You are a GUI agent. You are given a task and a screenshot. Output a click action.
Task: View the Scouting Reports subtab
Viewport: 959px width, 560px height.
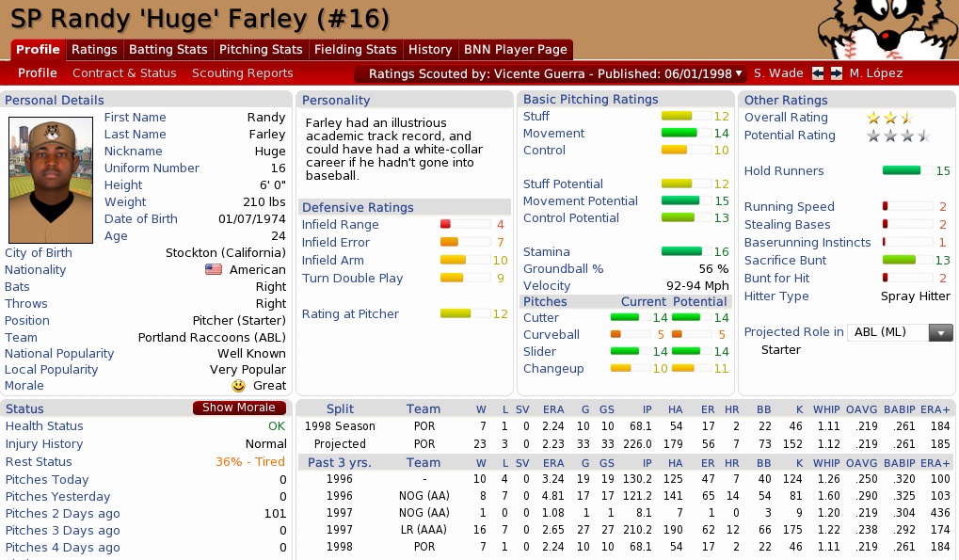[242, 73]
